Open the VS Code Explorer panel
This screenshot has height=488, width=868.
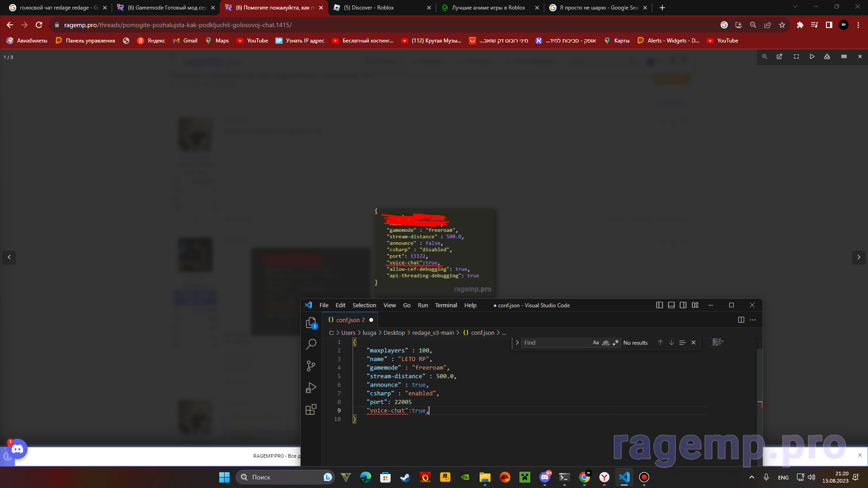coord(311,323)
